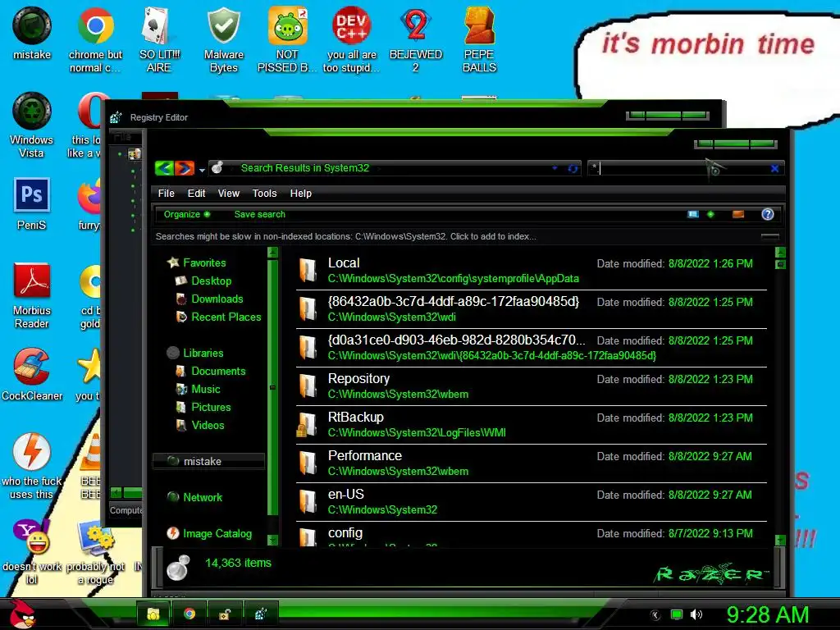Click Save search button
This screenshot has width=840, height=630.
pyautogui.click(x=260, y=214)
